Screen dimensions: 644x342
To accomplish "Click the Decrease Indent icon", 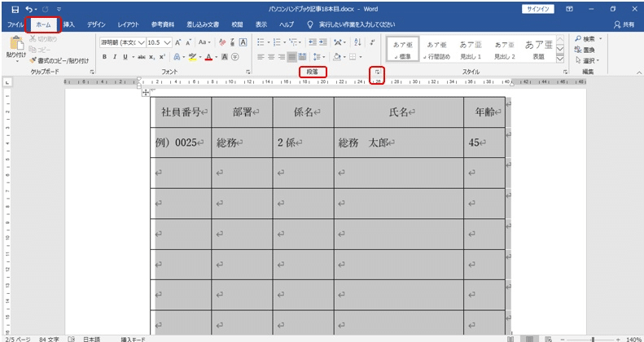I will coord(313,42).
